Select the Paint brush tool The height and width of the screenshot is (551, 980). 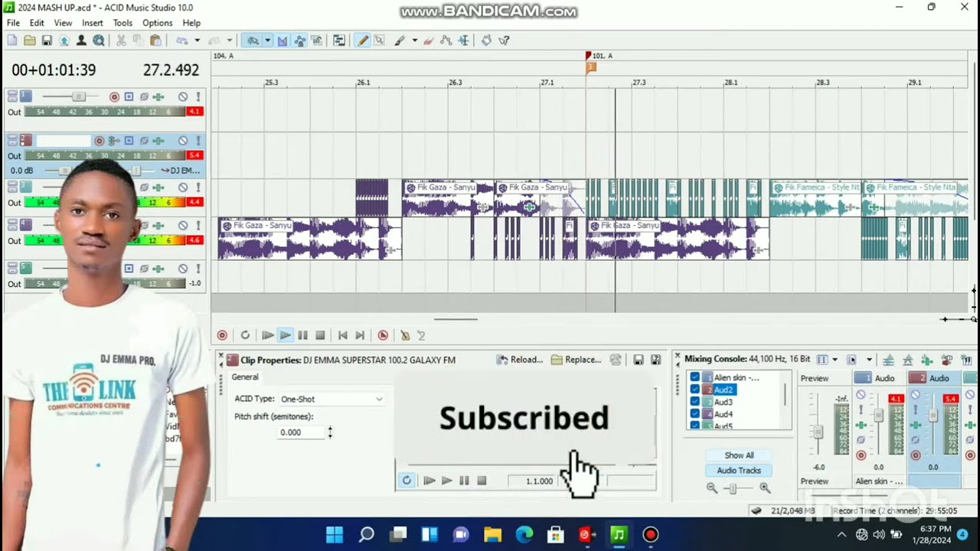click(400, 41)
